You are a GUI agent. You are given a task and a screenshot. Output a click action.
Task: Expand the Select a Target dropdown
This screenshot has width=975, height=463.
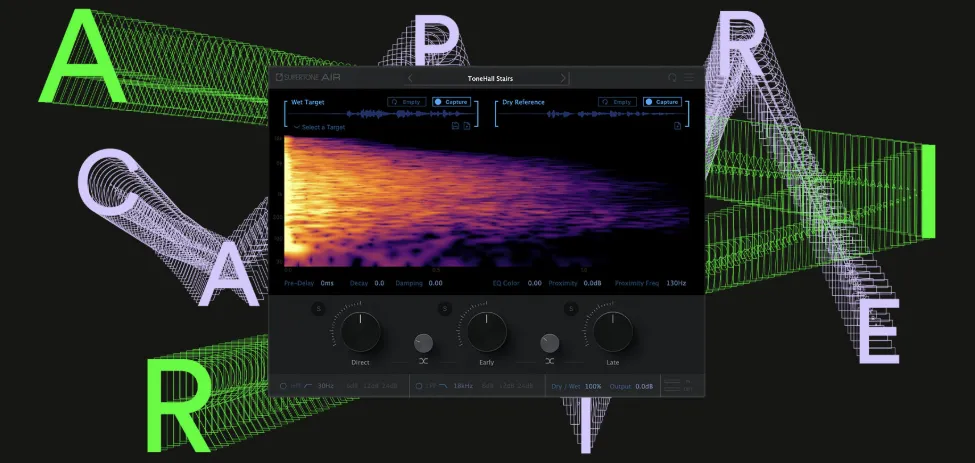click(x=319, y=127)
